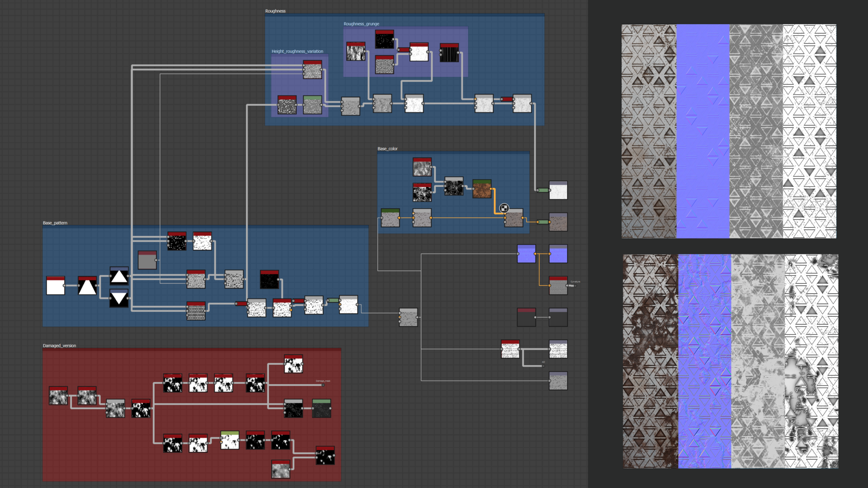Click the Damaged_version frame title
Screen dimensions: 868x488
pyautogui.click(x=59, y=346)
